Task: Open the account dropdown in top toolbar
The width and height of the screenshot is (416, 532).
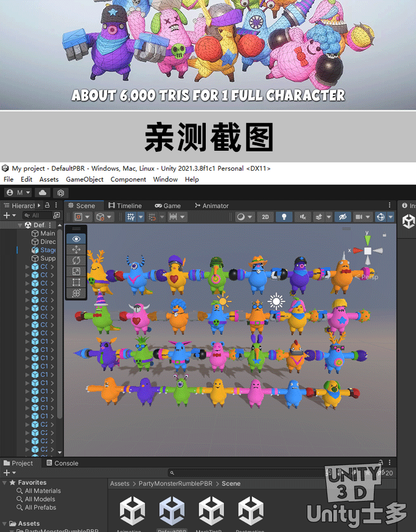Action: [17, 192]
